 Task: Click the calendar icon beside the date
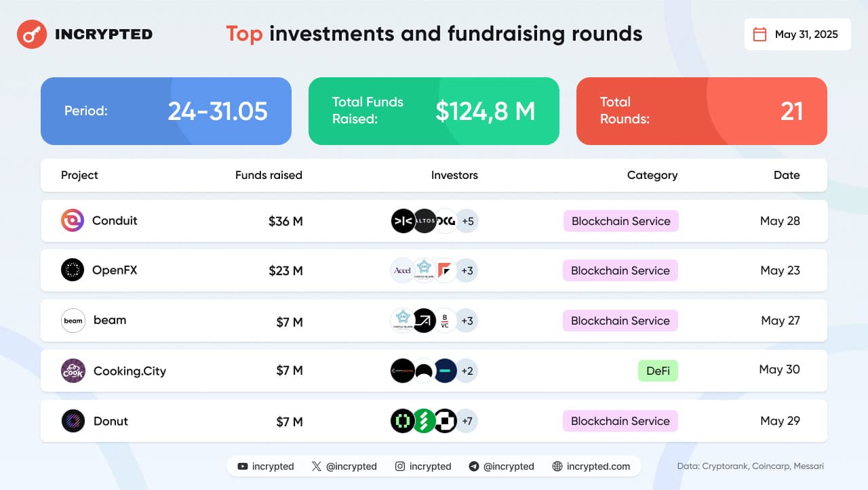click(x=760, y=35)
